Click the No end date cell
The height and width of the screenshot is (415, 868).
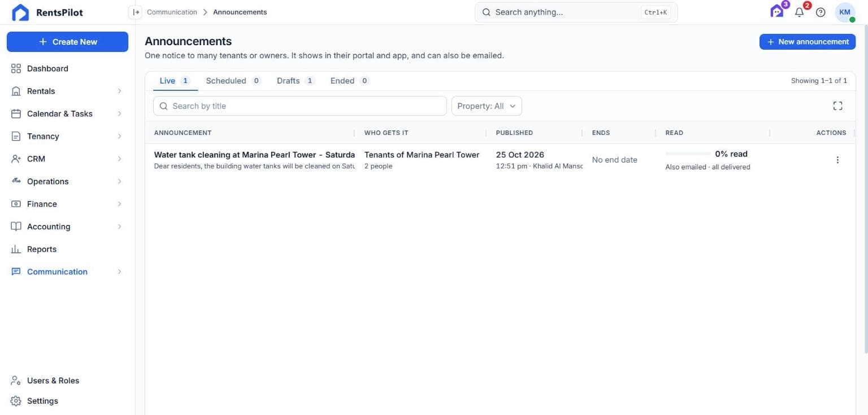point(614,160)
